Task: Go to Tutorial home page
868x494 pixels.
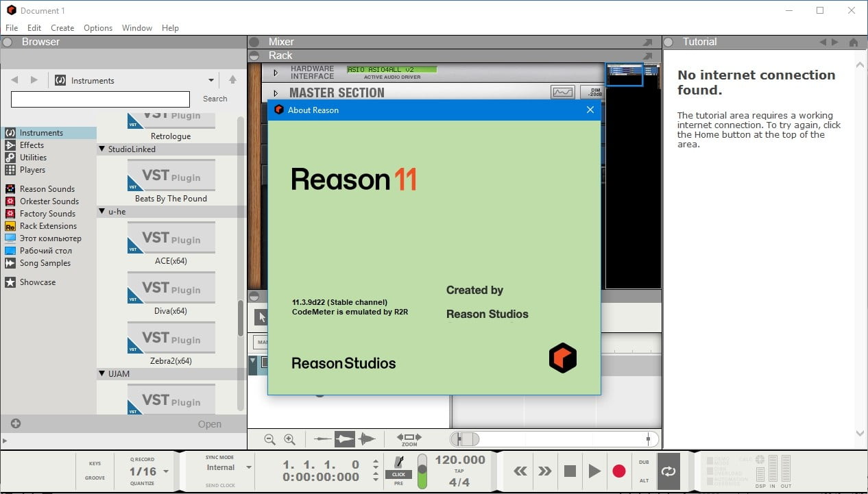Action: point(854,42)
